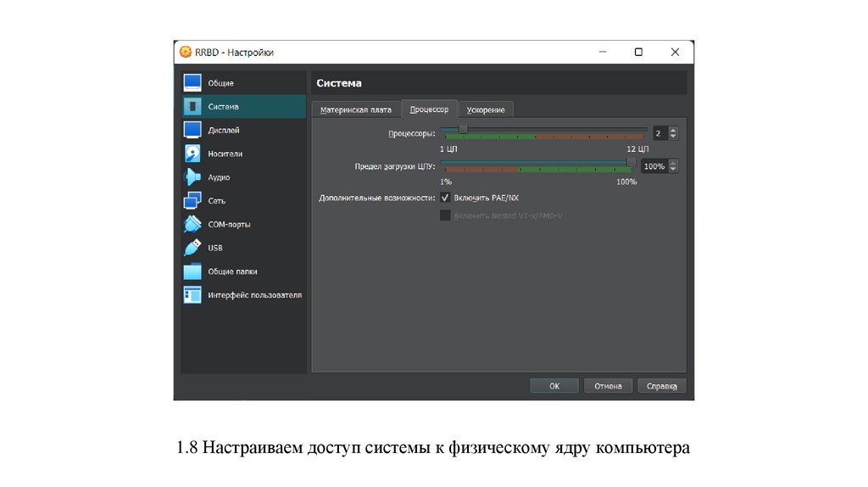
Task: Decrease CPU load limit with spinner arrow
Action: tap(673, 170)
